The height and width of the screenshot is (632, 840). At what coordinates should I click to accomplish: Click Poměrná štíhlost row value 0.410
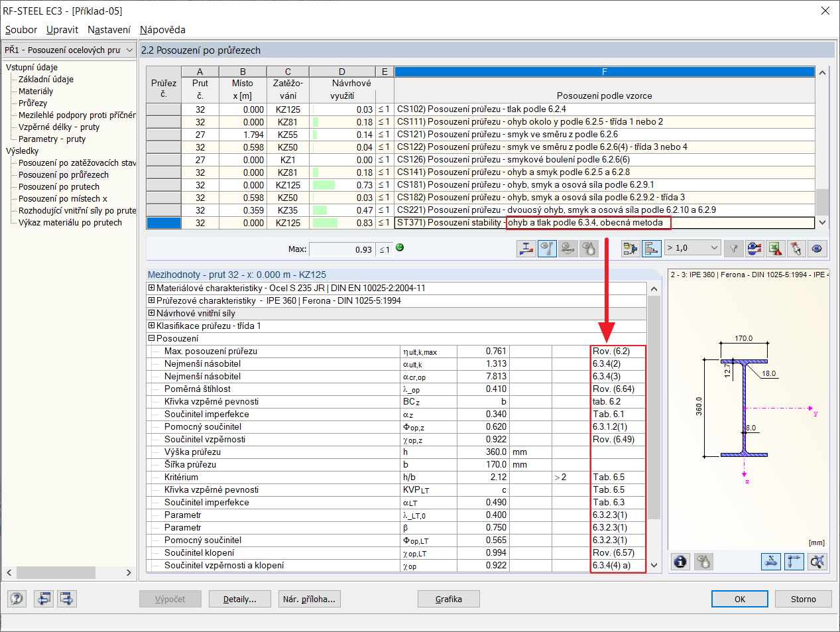pyautogui.click(x=483, y=389)
